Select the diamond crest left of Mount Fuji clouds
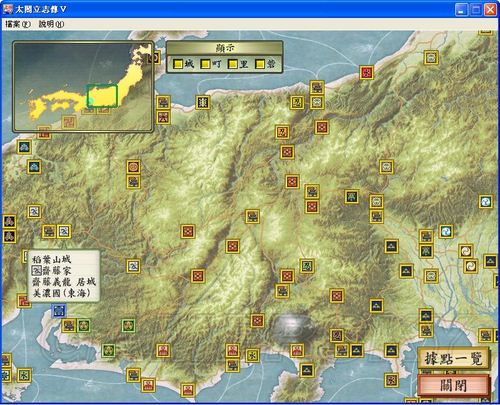 tap(257, 321)
